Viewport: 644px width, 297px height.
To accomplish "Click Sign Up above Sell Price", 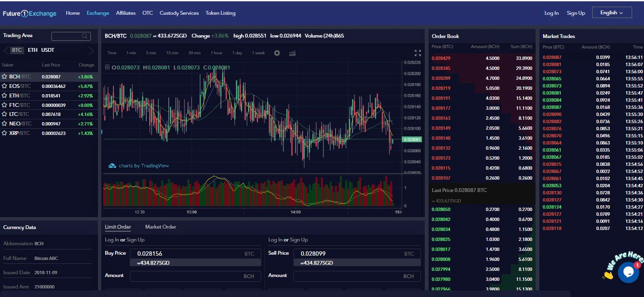I will 299,240.
